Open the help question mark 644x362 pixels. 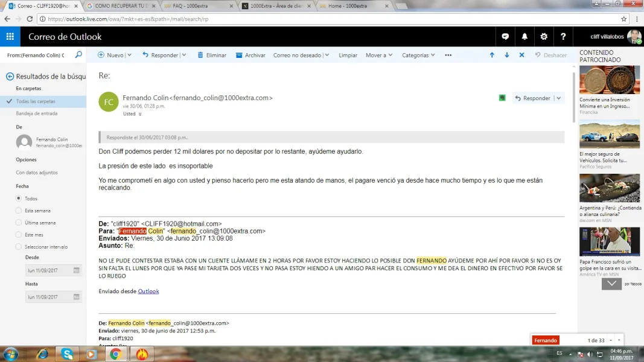[563, 37]
